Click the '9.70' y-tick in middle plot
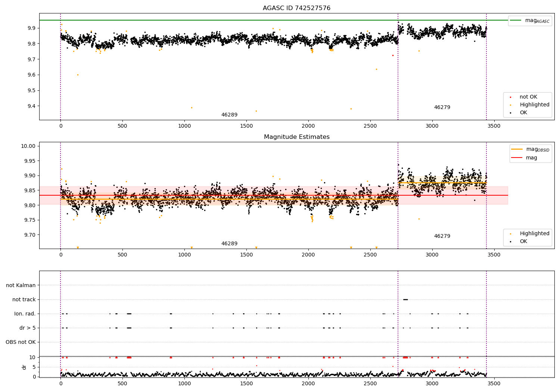The height and width of the screenshot is (392, 560). tap(30, 235)
